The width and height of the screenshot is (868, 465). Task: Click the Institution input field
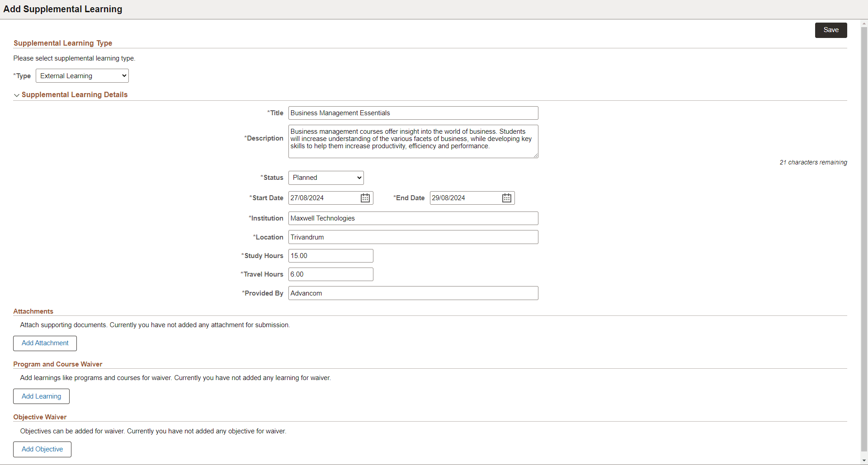click(413, 218)
